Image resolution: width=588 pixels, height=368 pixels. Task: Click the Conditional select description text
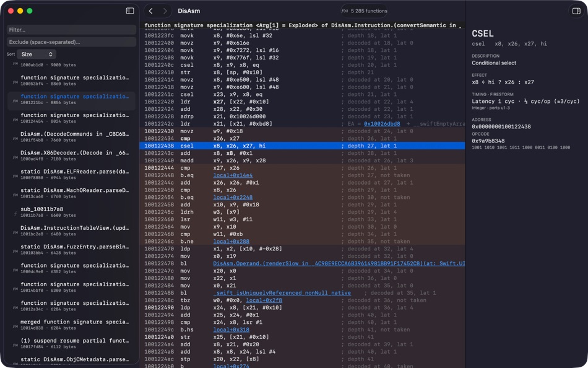pos(494,63)
